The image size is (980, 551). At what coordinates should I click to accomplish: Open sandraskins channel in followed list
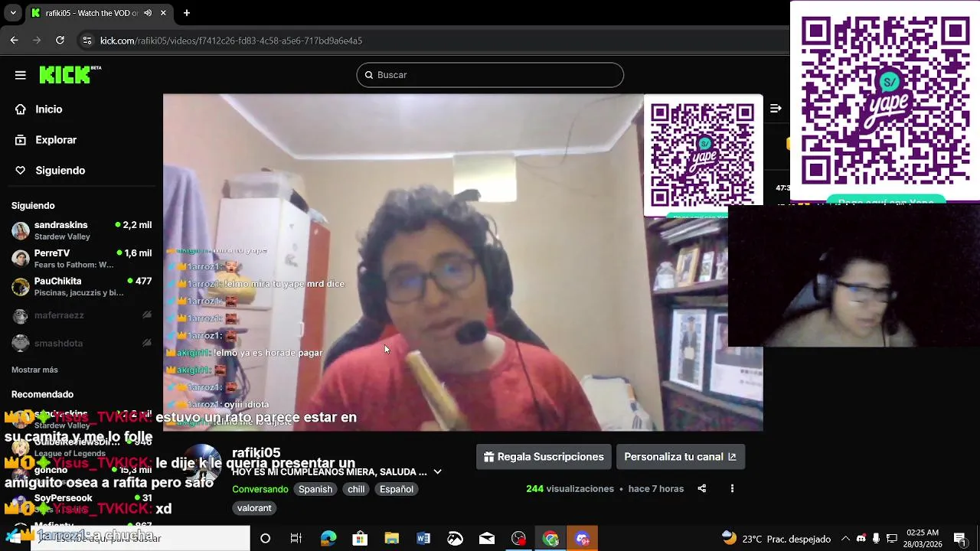coord(81,230)
